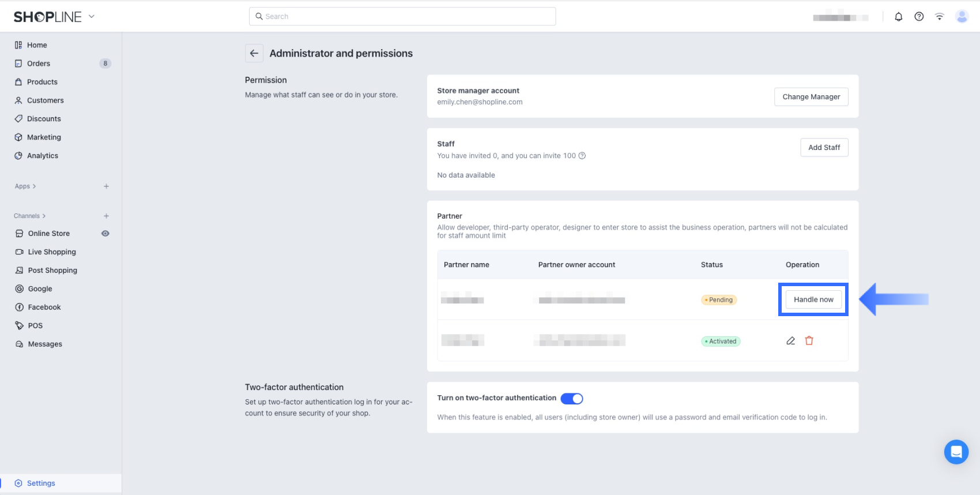Click the Handle now button

pos(813,299)
